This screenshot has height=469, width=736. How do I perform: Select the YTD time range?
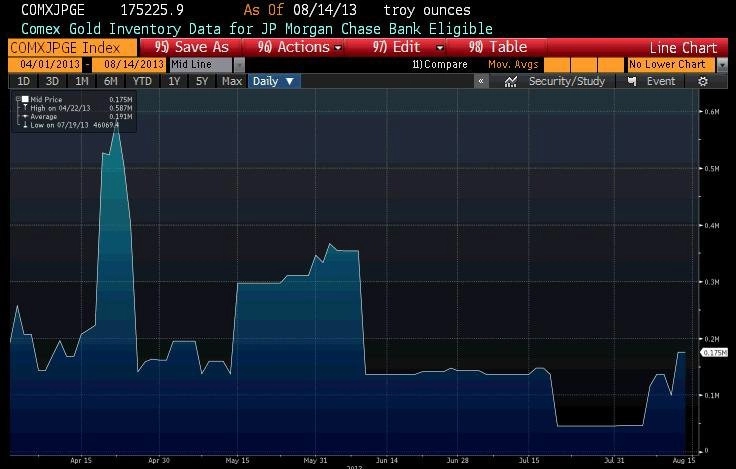pyautogui.click(x=142, y=81)
